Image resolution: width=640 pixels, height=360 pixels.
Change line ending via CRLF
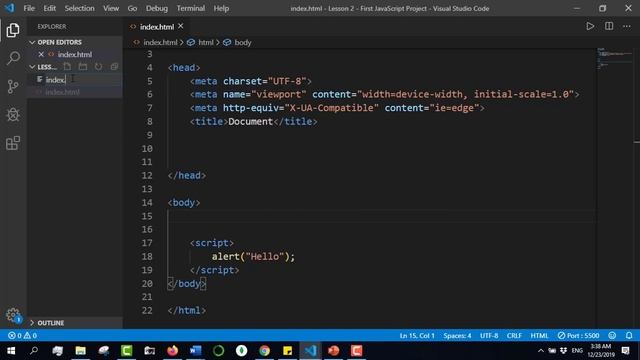coord(514,336)
